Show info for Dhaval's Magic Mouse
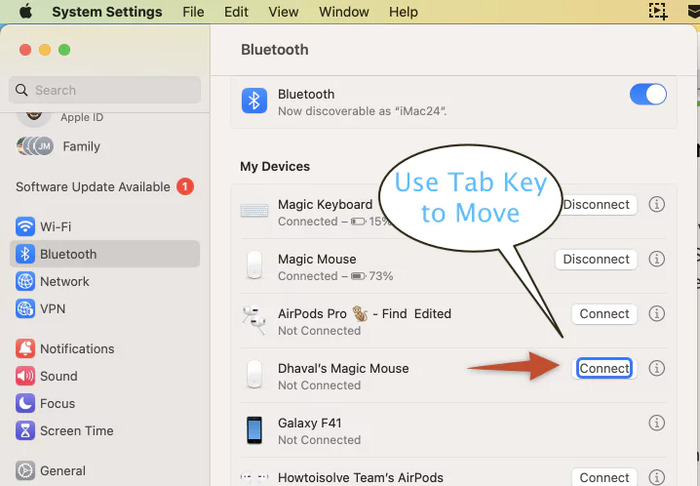 pos(657,368)
